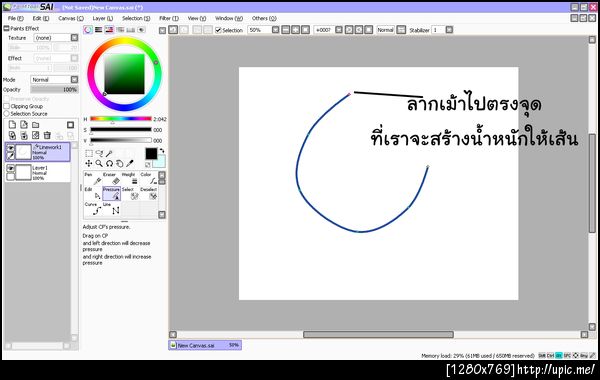Click the H hue slider bar
Image resolution: width=600 pixels, height=380 pixels.
coord(121,119)
